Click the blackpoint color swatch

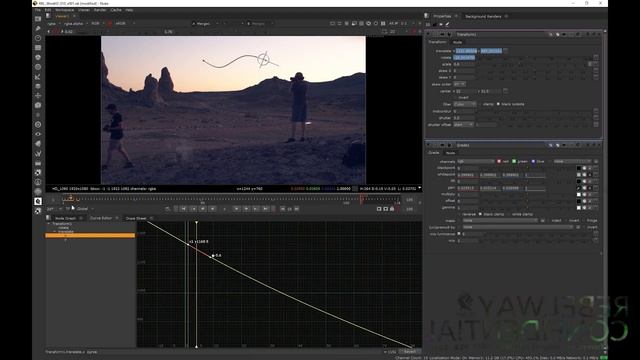tap(578, 168)
